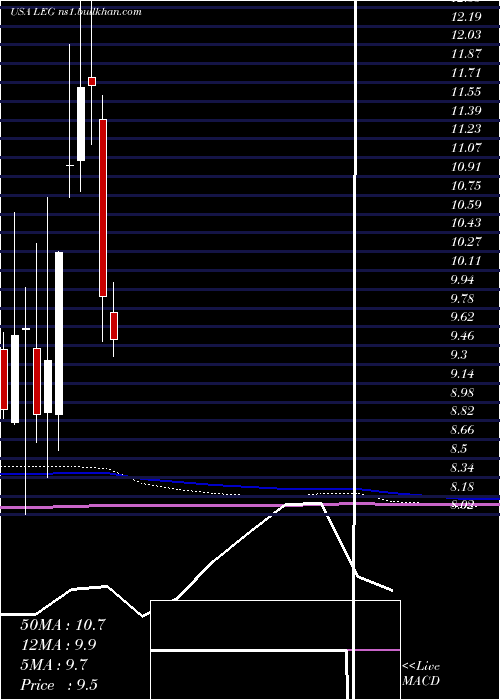Click the 10.27 price axis label
Image resolution: width=500 pixels, height=700 pixels.
pos(466,242)
